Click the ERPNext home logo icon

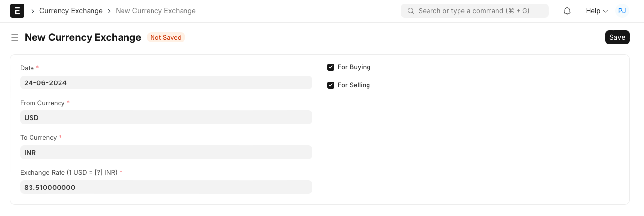(17, 11)
